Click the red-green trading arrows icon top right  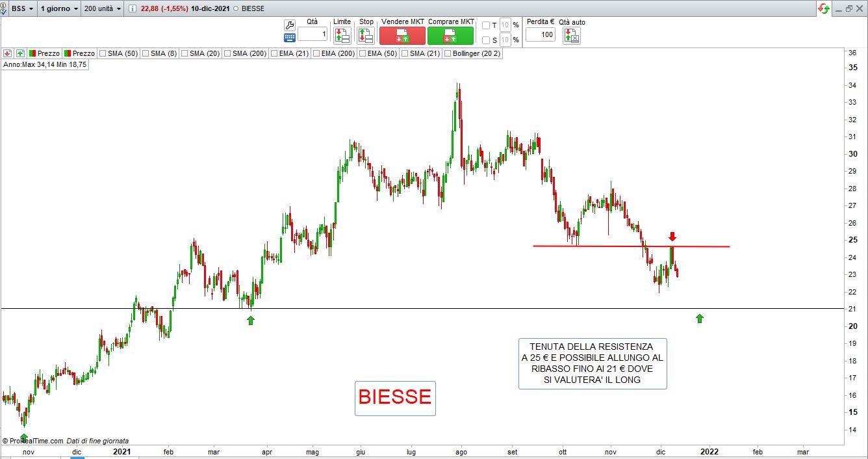coord(824,8)
